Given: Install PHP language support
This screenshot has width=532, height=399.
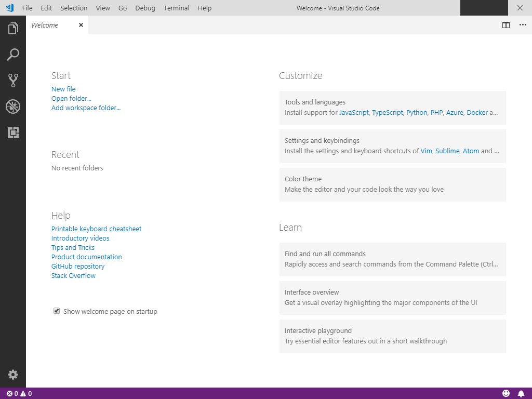Looking at the screenshot, I should (436, 113).
